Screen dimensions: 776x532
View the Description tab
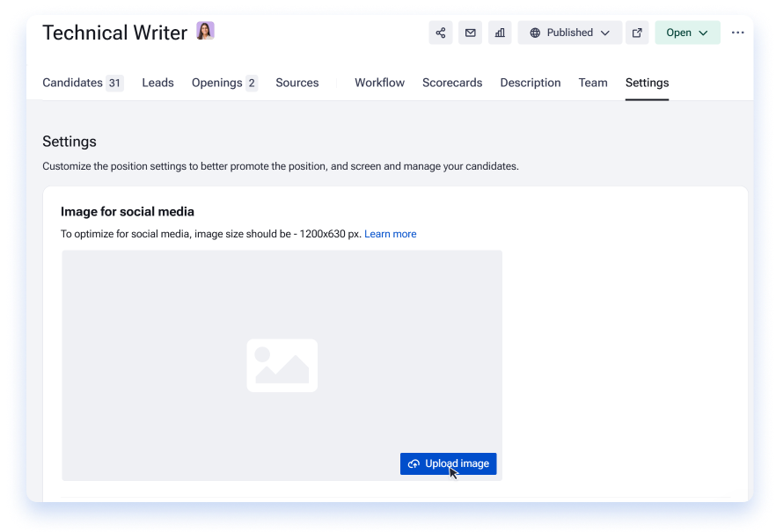pos(530,83)
